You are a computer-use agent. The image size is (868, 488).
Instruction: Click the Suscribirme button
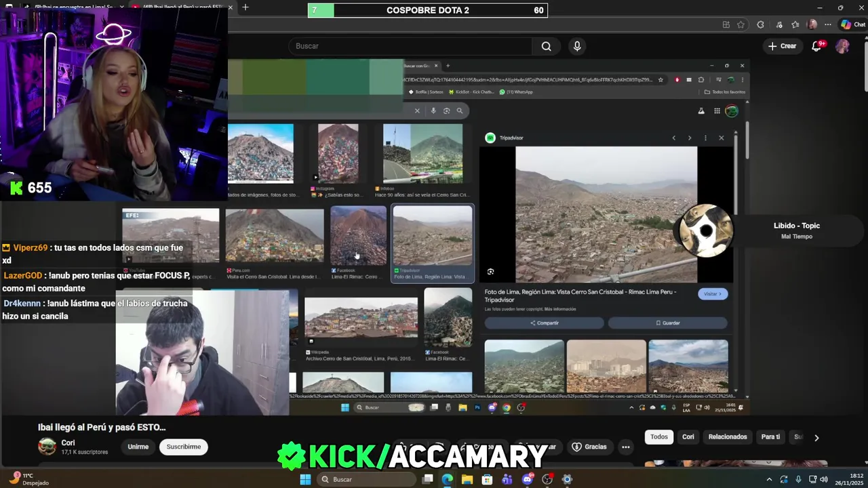pos(184,447)
